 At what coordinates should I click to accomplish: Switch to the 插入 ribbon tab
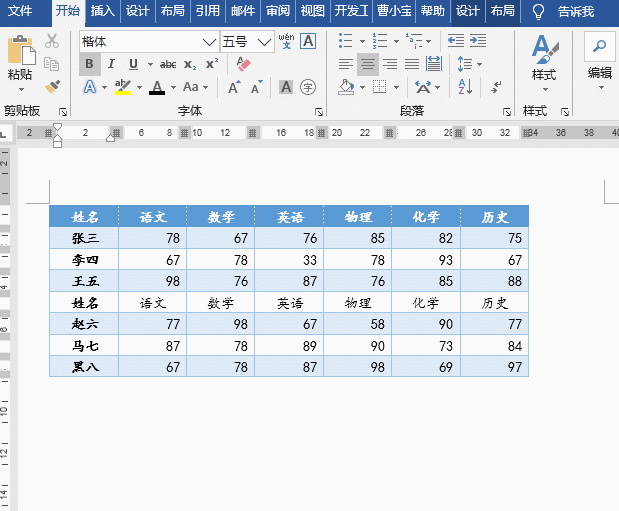coord(101,12)
